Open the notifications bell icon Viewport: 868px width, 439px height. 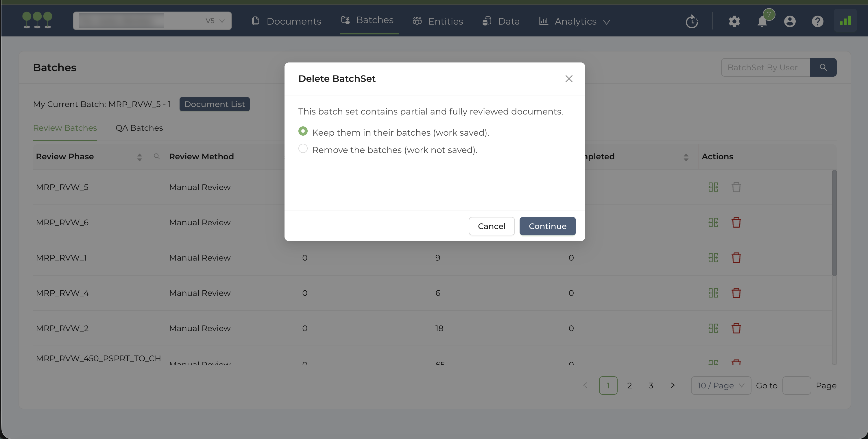point(762,22)
